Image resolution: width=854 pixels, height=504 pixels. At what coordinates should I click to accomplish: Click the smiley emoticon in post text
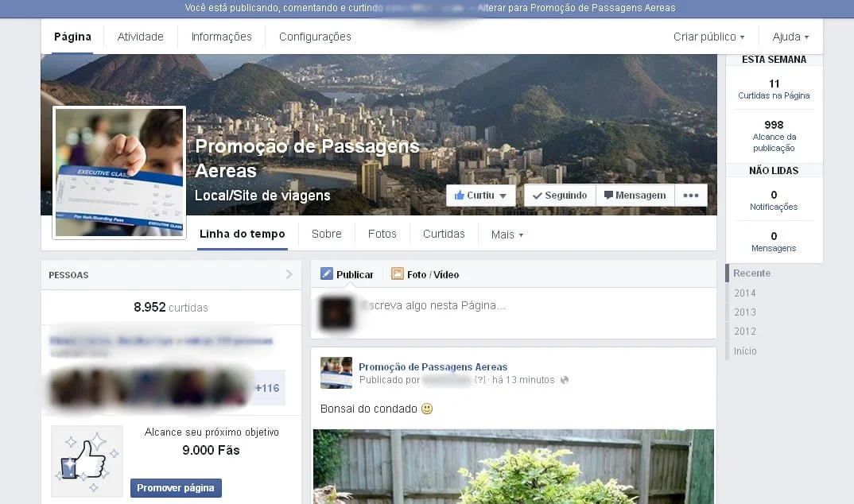427,408
